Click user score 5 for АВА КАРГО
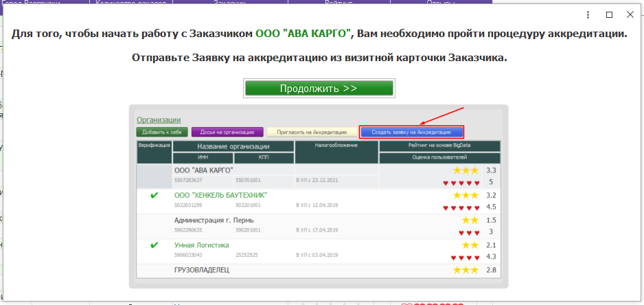644x305 pixels. point(491,183)
